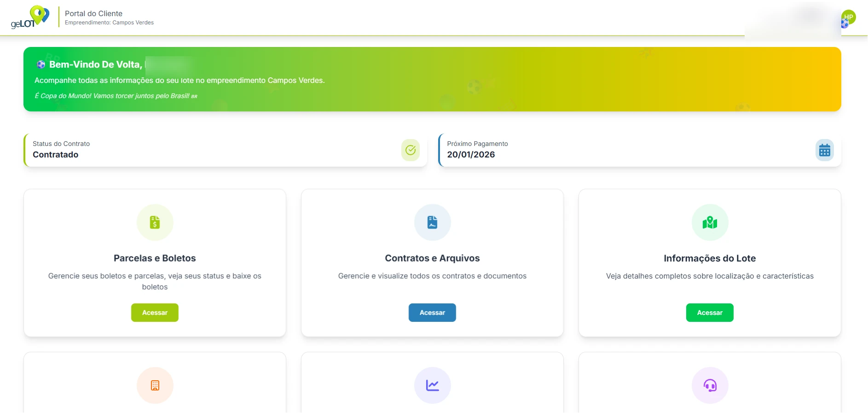Click the Status do Contrato label

tap(61, 144)
